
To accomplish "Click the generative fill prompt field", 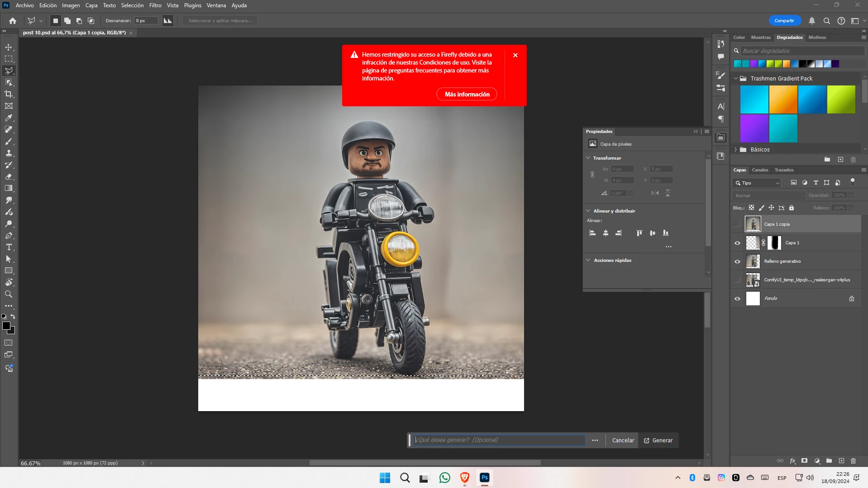I will [499, 440].
